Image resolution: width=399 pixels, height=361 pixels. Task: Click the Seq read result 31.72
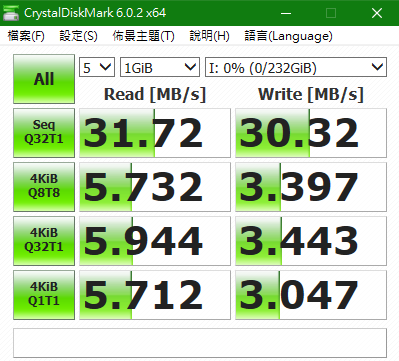pyautogui.click(x=155, y=133)
